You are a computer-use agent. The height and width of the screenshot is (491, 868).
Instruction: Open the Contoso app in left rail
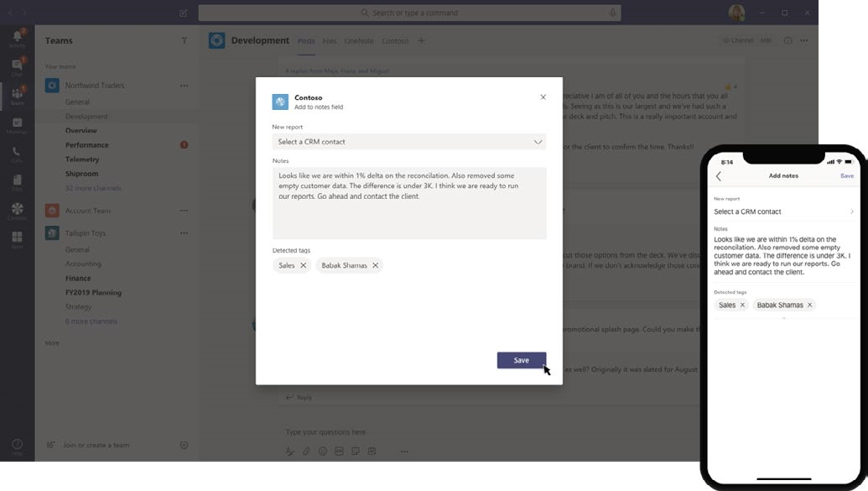(x=17, y=211)
